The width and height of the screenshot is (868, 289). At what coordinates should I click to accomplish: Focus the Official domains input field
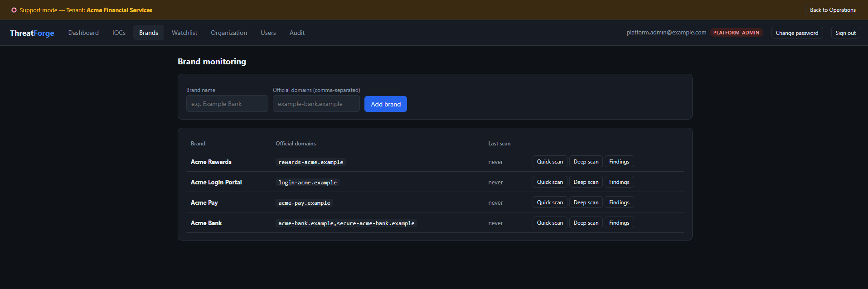pyautogui.click(x=316, y=104)
